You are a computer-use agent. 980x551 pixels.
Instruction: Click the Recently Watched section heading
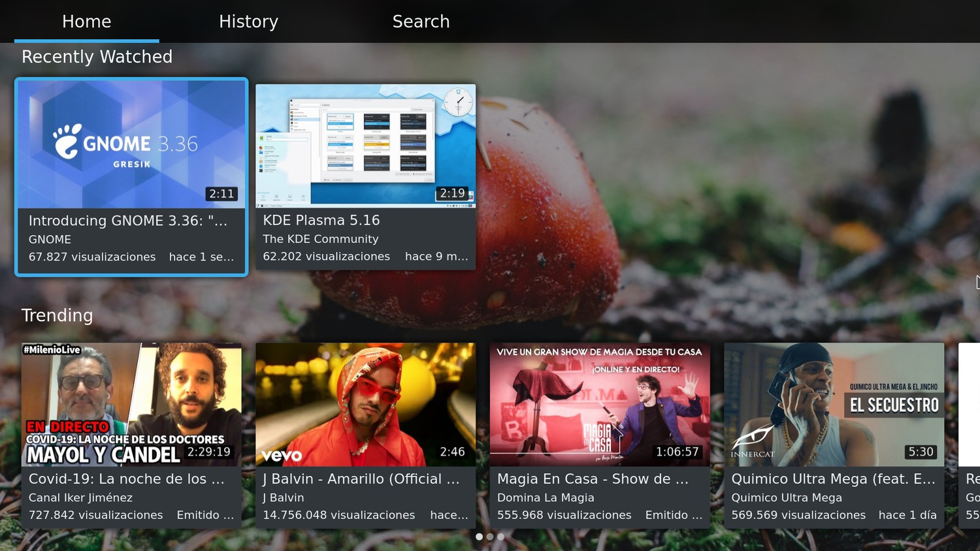point(96,57)
